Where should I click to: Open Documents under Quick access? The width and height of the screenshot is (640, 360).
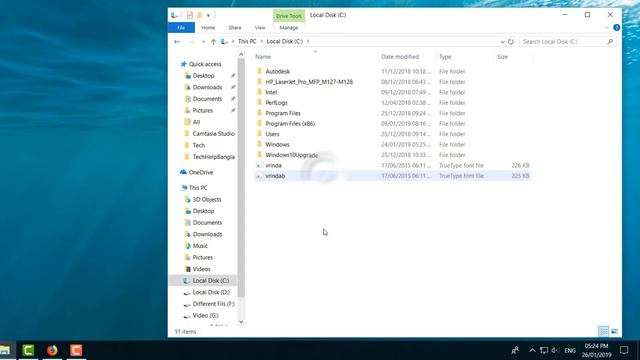[207, 99]
